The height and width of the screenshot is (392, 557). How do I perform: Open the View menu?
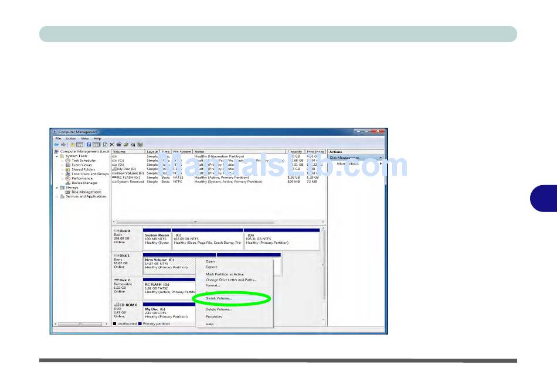pos(84,138)
